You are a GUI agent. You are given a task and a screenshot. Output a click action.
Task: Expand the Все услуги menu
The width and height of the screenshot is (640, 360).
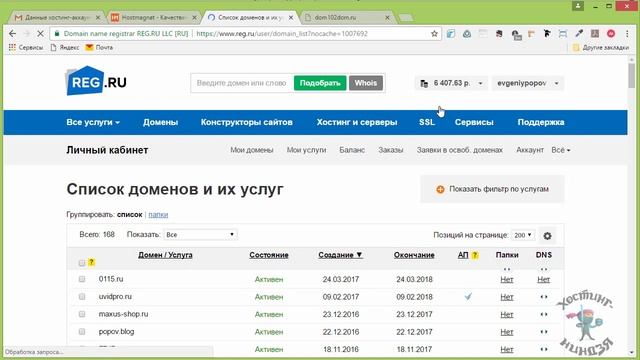pyautogui.click(x=93, y=122)
